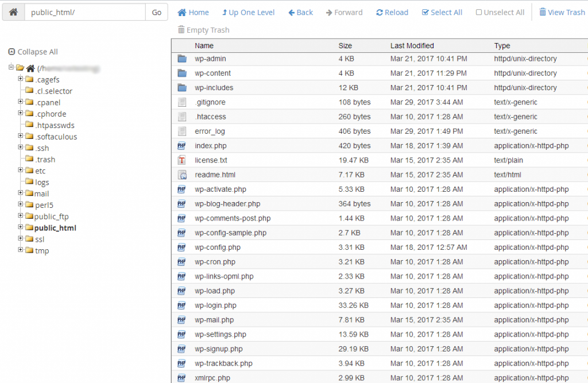
Task: Click the index.php PHP icon
Action: point(181,145)
